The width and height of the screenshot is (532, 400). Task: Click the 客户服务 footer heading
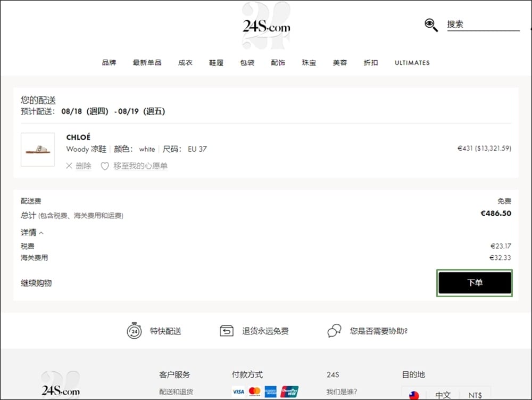(x=174, y=374)
